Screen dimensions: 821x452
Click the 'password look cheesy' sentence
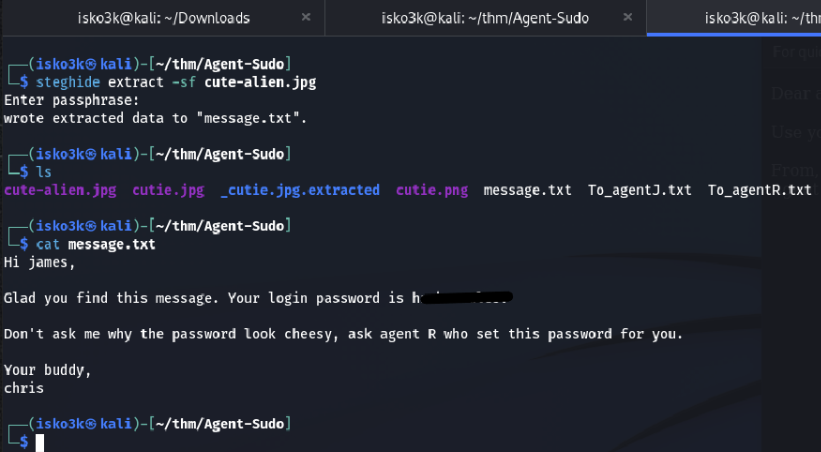[343, 334]
